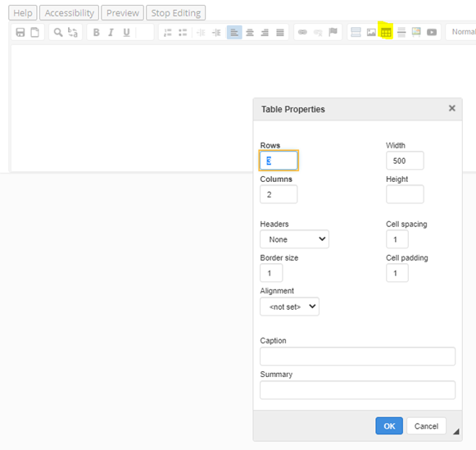
Task: Toggle Bold formatting
Action: click(x=96, y=32)
